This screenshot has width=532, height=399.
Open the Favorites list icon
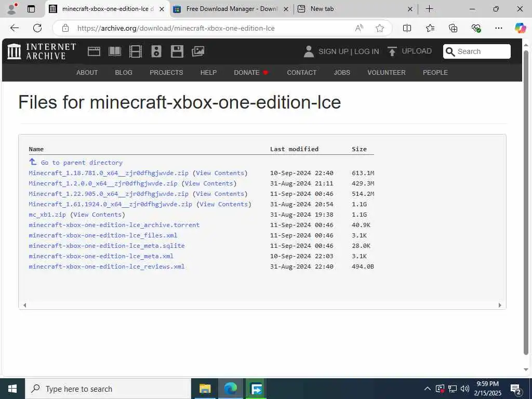[430, 28]
